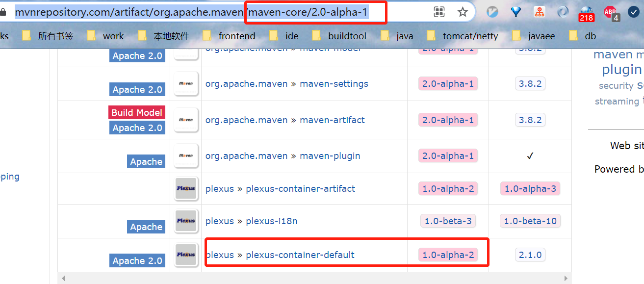Image resolution: width=644 pixels, height=284 pixels.
Task: Open the plexus-container-default artifact link
Action: click(x=300, y=255)
